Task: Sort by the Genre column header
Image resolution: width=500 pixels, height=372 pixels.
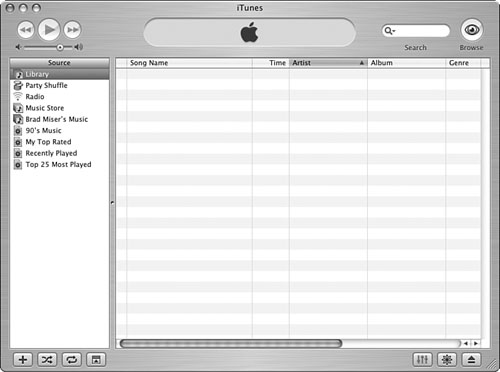Action: [x=463, y=63]
